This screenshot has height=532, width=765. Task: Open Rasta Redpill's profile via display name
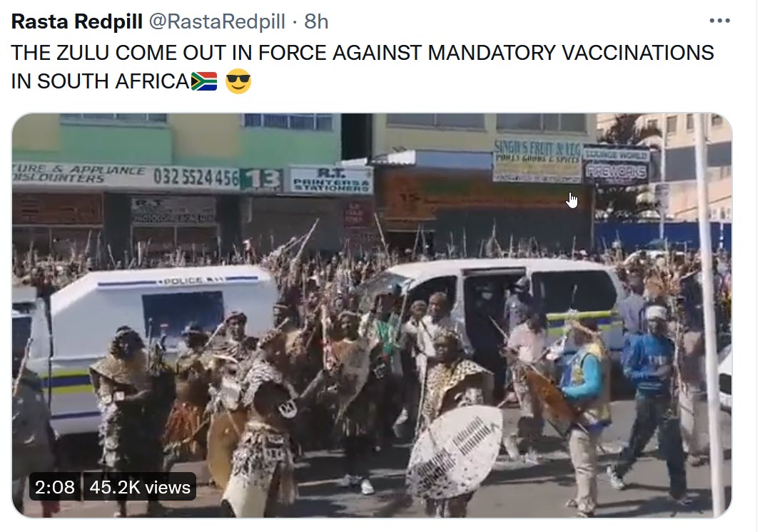77,21
